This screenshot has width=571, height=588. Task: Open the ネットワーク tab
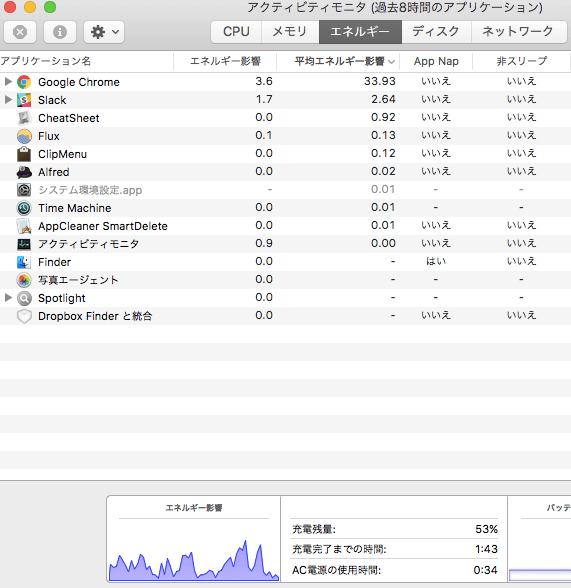[518, 32]
